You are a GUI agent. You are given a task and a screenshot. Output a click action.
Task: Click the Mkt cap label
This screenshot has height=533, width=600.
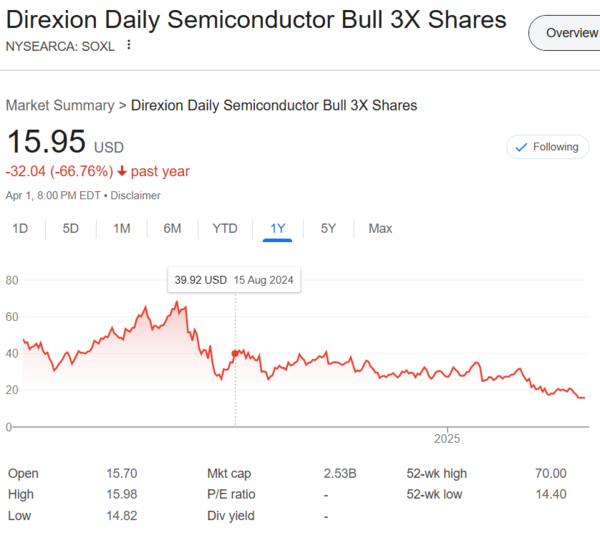230,473
